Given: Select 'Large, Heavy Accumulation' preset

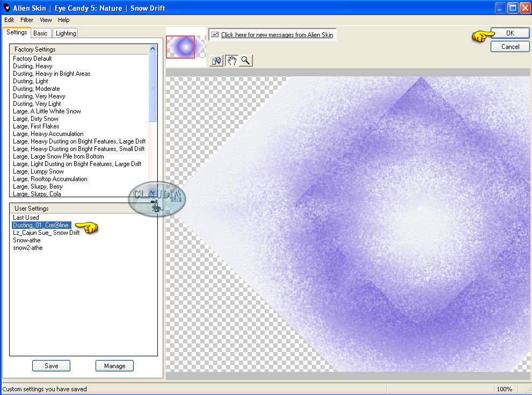Looking at the screenshot, I should point(48,133).
